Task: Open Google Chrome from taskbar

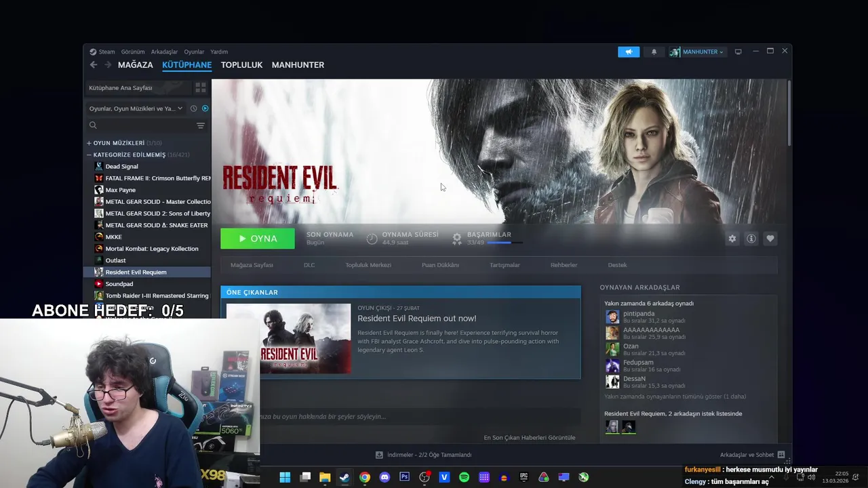Action: point(365,477)
